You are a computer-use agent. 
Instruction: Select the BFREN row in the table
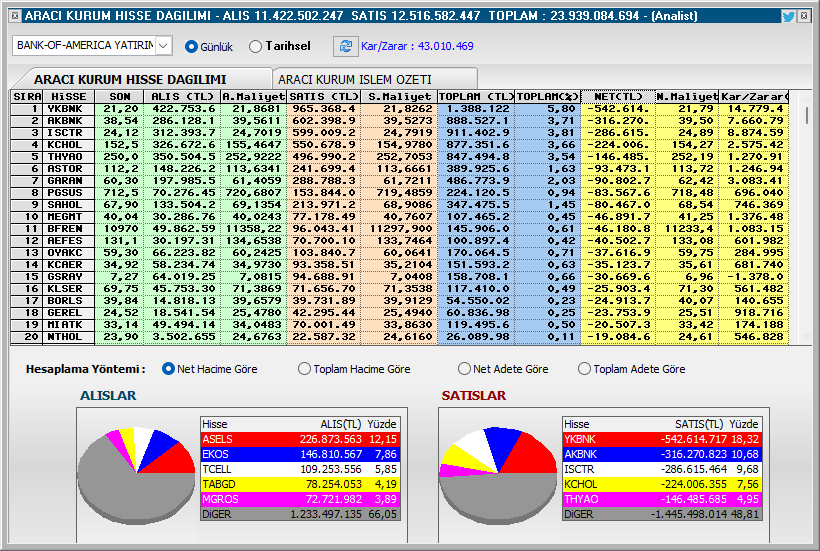400,229
